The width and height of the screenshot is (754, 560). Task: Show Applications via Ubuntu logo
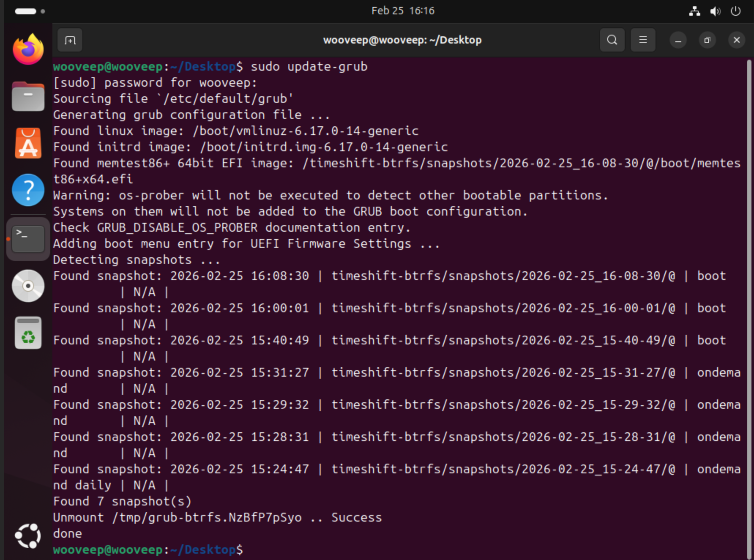[x=28, y=536]
